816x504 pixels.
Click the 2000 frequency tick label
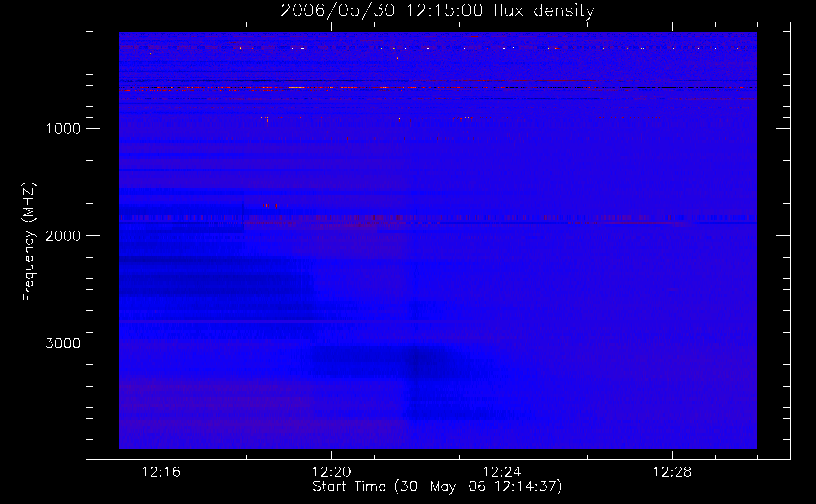63,236
